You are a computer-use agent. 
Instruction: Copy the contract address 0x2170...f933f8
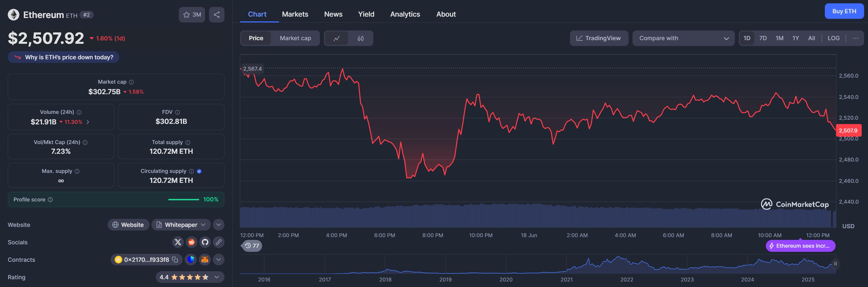tap(175, 260)
